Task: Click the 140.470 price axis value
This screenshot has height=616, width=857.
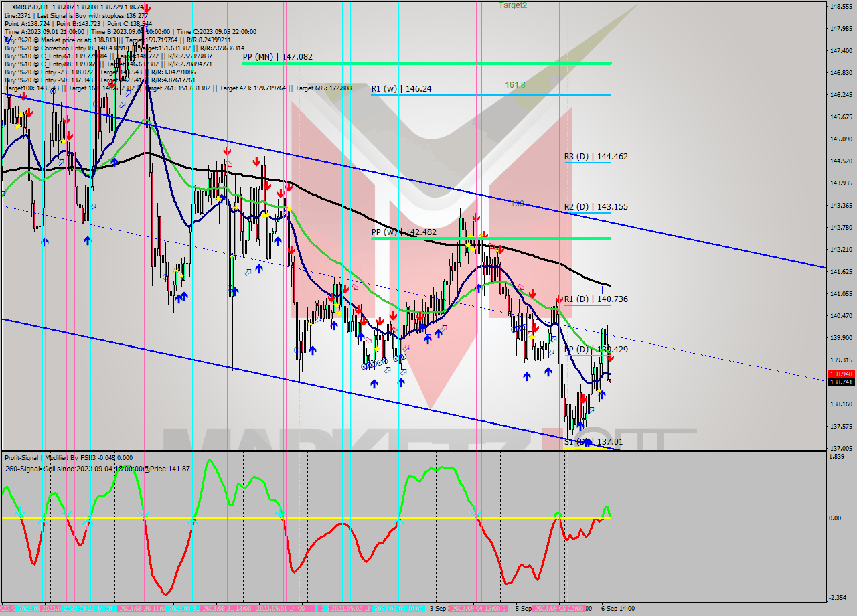Action: click(840, 315)
